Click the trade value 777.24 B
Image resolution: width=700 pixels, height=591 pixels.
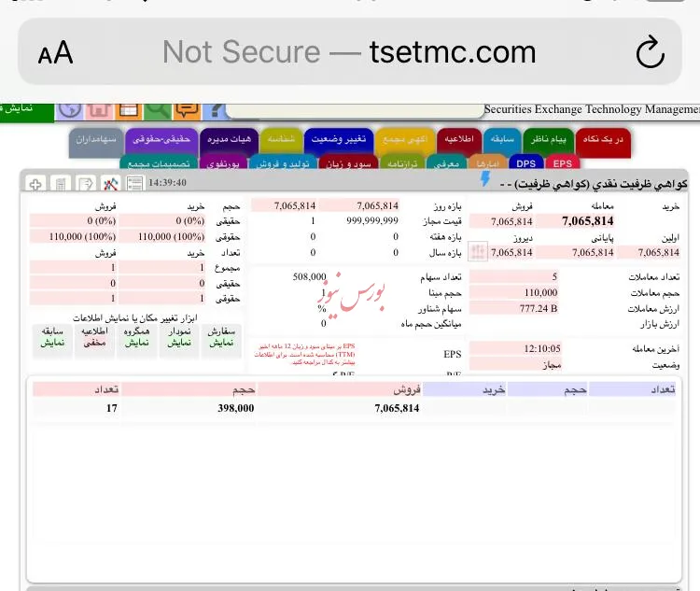pyautogui.click(x=539, y=308)
